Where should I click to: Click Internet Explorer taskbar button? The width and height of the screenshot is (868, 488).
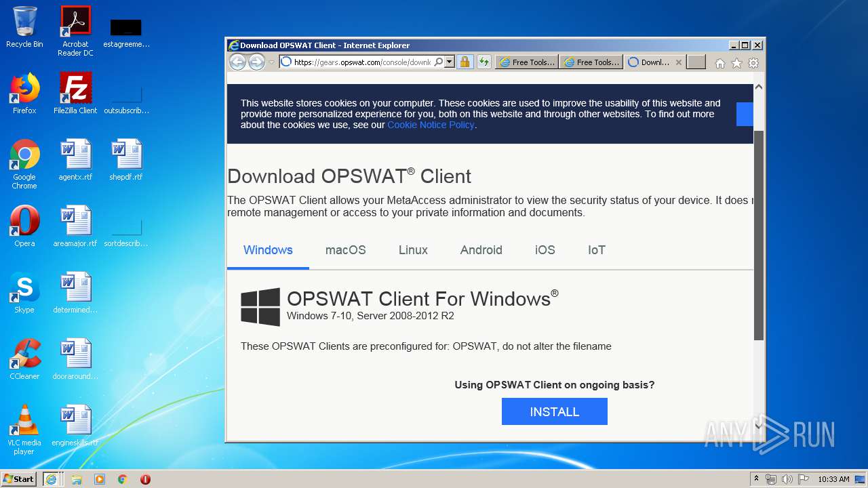pos(52,479)
